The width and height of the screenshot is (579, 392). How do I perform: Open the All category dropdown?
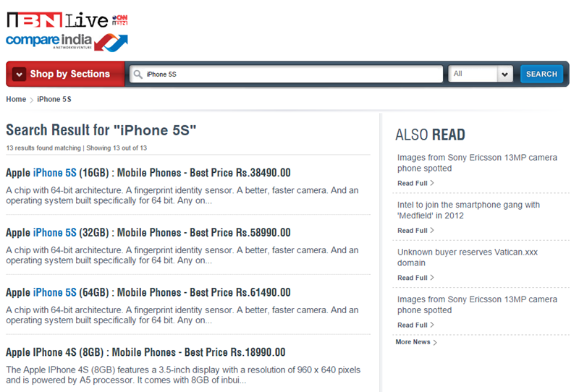pos(481,74)
